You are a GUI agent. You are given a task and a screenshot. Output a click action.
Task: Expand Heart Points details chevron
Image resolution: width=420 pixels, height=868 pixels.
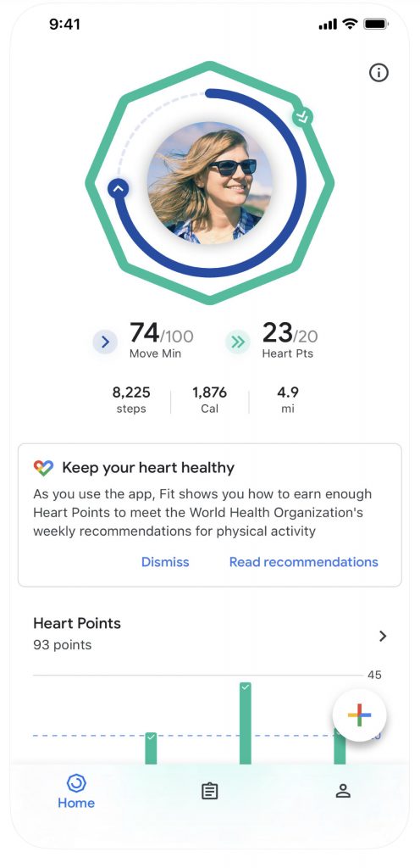(x=383, y=636)
